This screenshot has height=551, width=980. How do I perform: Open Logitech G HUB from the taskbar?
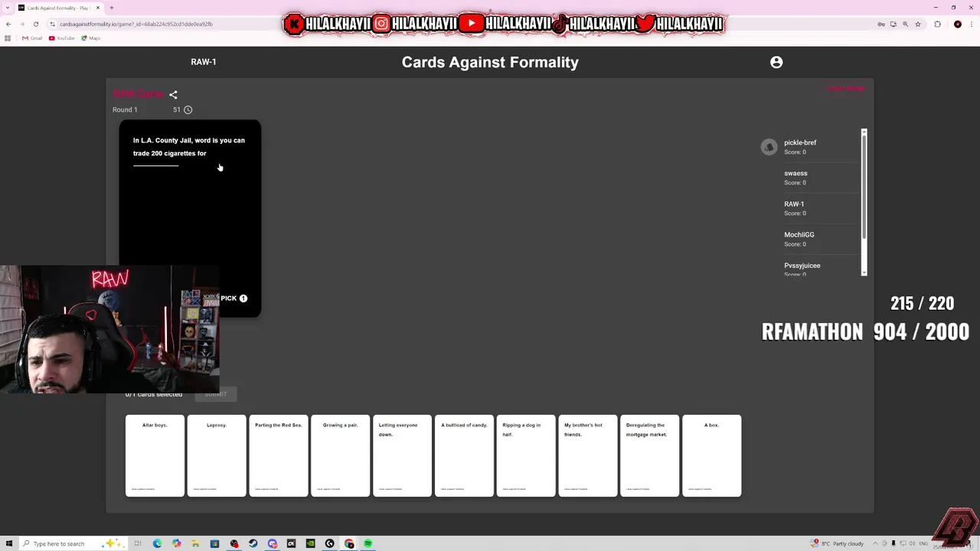coord(329,543)
